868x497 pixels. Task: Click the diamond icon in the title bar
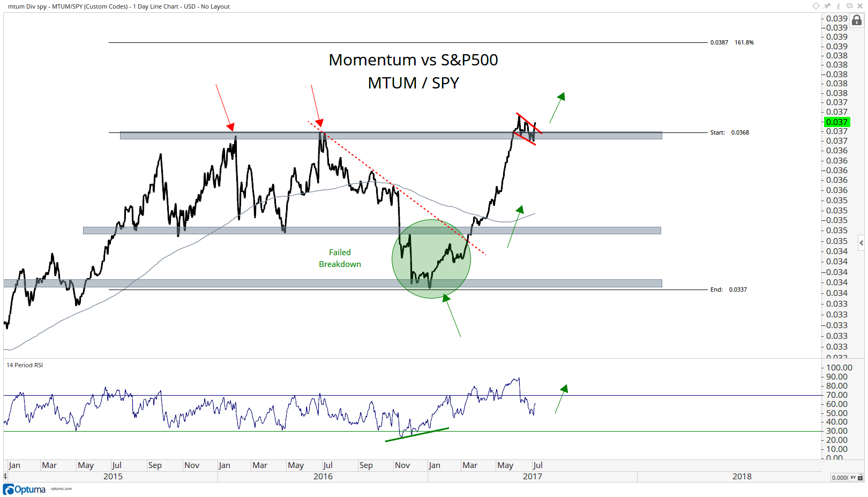(x=816, y=6)
